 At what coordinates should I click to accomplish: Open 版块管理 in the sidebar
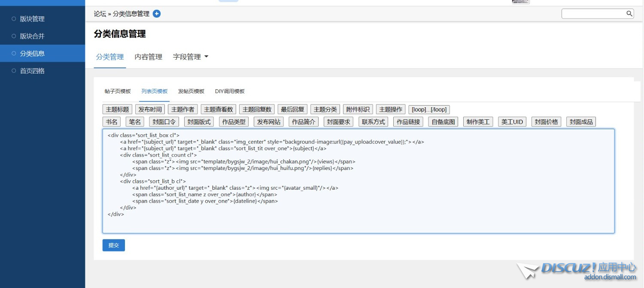pyautogui.click(x=32, y=19)
